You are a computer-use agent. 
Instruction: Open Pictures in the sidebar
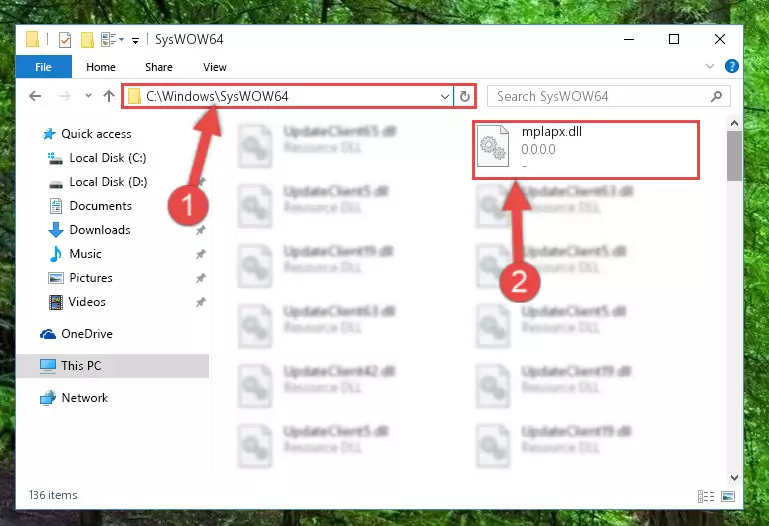pyautogui.click(x=91, y=278)
